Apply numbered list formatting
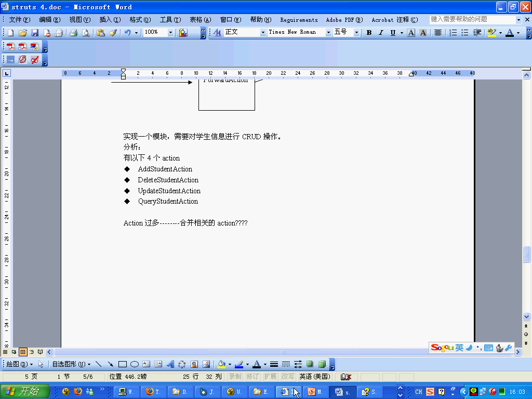The height and width of the screenshot is (399, 532). (x=453, y=33)
